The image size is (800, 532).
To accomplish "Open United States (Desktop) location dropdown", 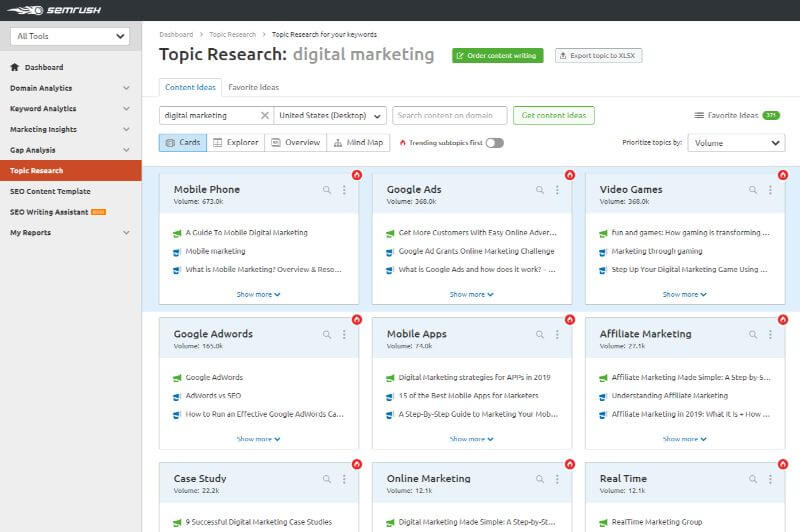I will pyautogui.click(x=330, y=115).
